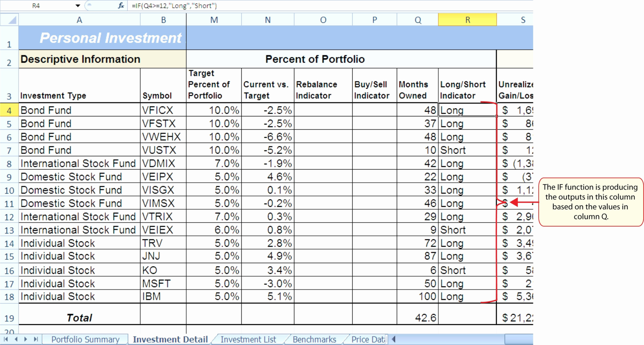This screenshot has width=644, height=345.
Task: Jump to last sheet using navigation arrow
Action: (35, 339)
